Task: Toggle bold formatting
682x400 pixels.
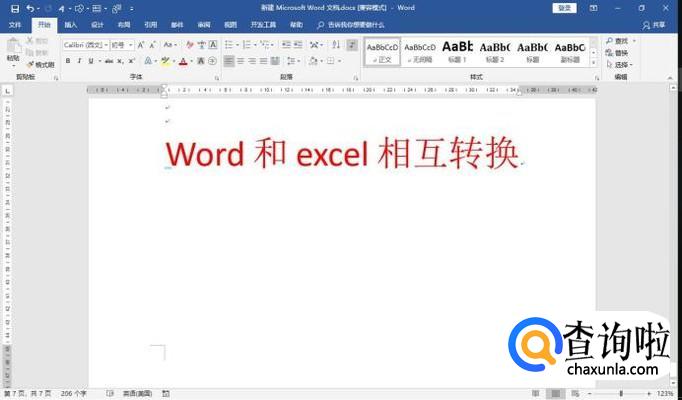Action: point(68,61)
